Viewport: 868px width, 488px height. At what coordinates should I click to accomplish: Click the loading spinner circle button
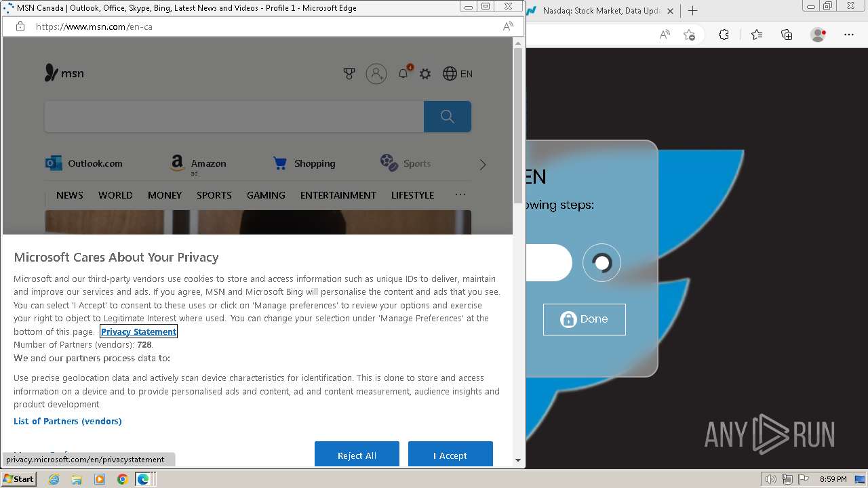pos(601,262)
